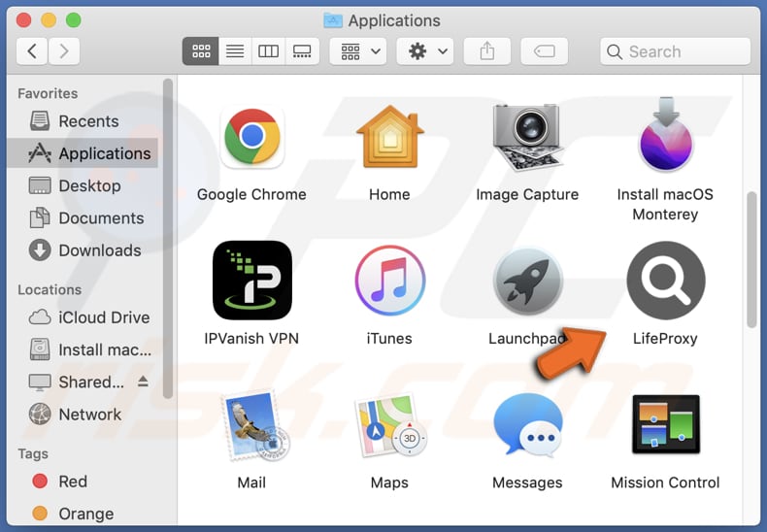The height and width of the screenshot is (532, 767).
Task: Switch to column view
Action: (269, 50)
